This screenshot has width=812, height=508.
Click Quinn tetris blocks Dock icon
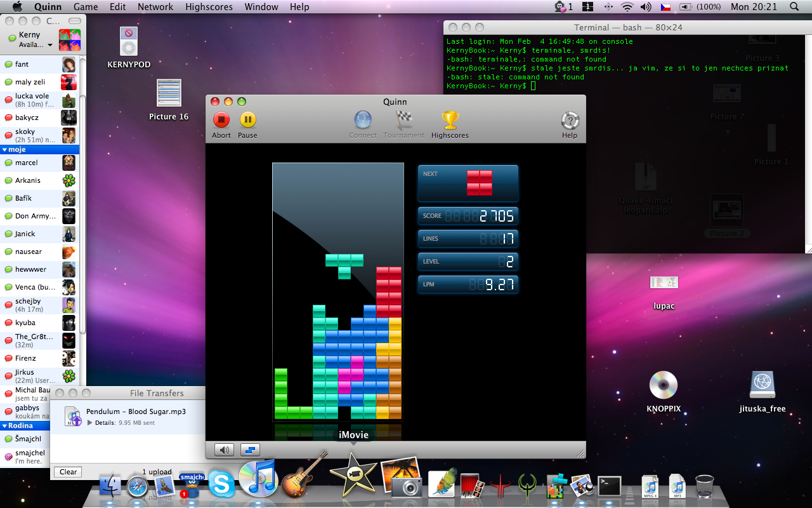pos(556,485)
